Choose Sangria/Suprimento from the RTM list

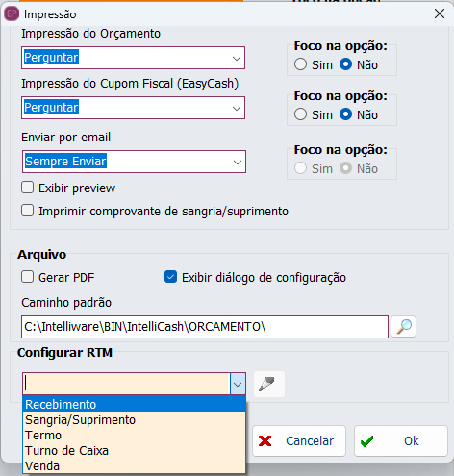(135, 420)
